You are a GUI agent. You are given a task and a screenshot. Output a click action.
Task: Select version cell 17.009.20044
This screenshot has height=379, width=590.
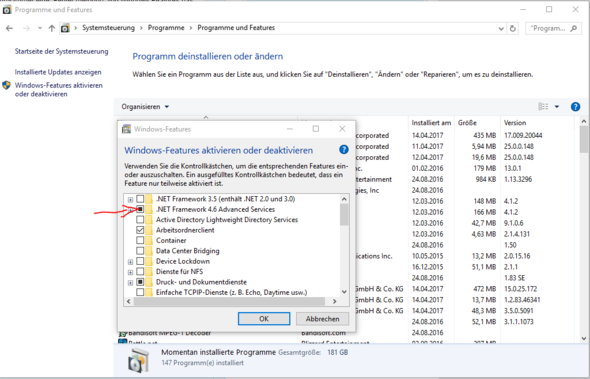tap(523, 135)
